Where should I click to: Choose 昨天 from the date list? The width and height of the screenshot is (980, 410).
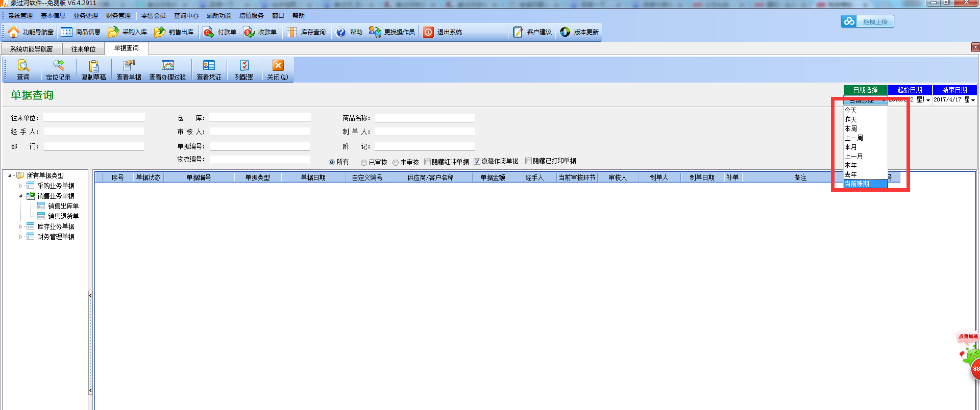click(865, 119)
